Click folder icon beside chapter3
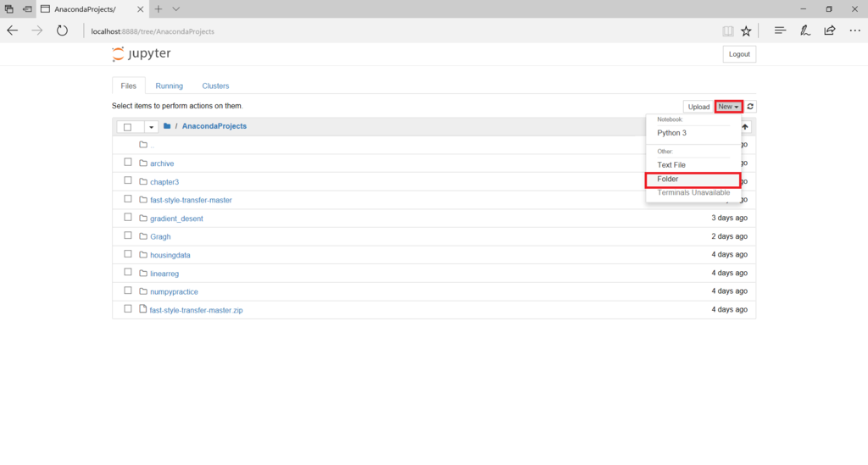This screenshot has height=465, width=868. pyautogui.click(x=142, y=181)
